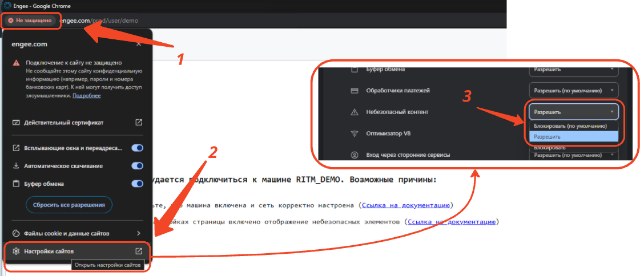Open the "Обработчики платежей" permission dropdown
The image size is (644, 276).
pos(574,90)
